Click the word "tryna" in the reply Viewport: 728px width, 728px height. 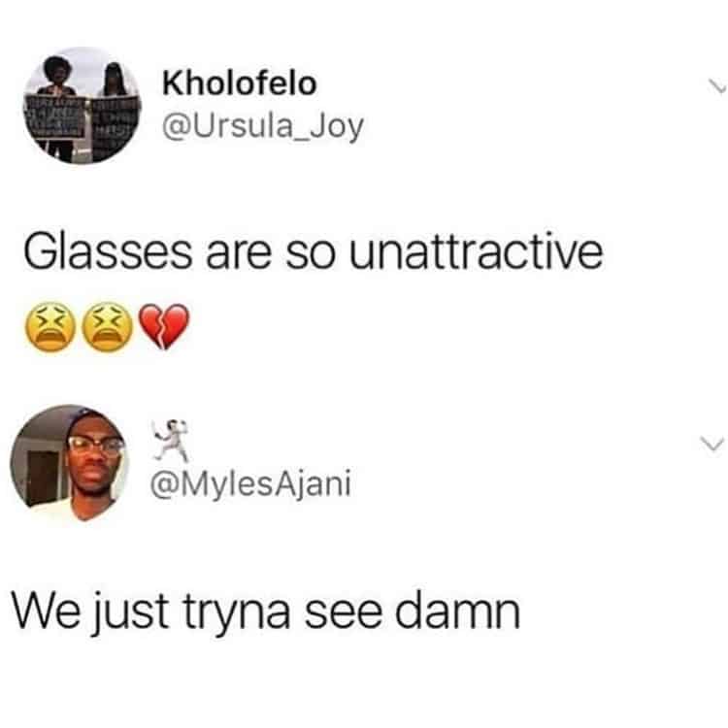click(x=237, y=613)
